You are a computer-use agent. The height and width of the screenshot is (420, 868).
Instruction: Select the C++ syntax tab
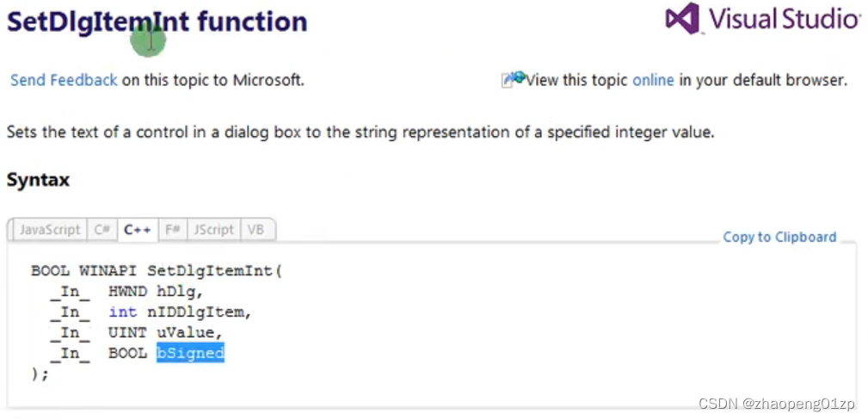point(138,230)
